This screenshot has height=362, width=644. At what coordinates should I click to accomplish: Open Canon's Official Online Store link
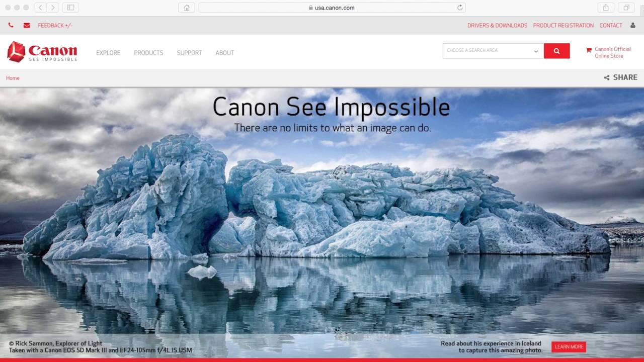(x=612, y=52)
